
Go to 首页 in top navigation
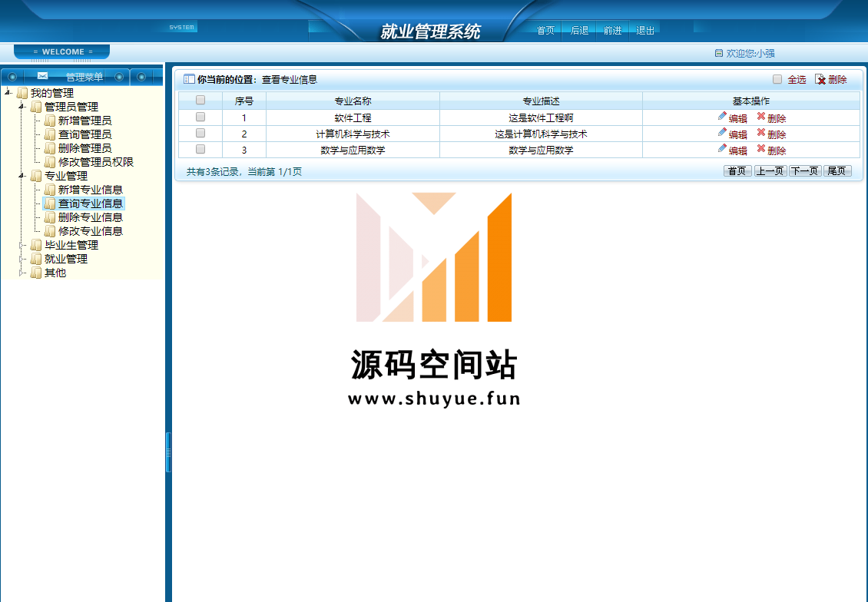545,31
